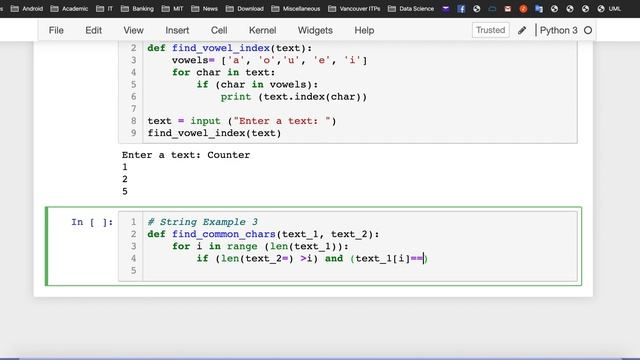This screenshot has width=640, height=360.
Task: Click the Python 3 kernel label
Action: tap(558, 30)
